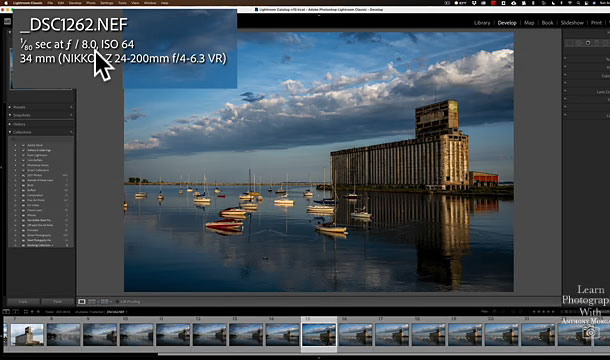Collapse the Collections panel
The image size is (610, 360).
coord(10,132)
